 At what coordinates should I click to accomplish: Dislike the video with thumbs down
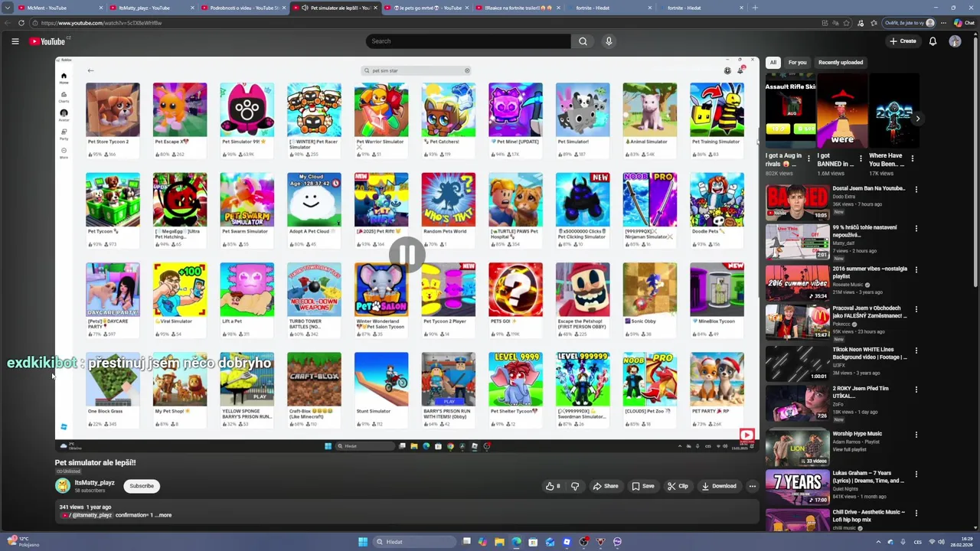point(575,486)
